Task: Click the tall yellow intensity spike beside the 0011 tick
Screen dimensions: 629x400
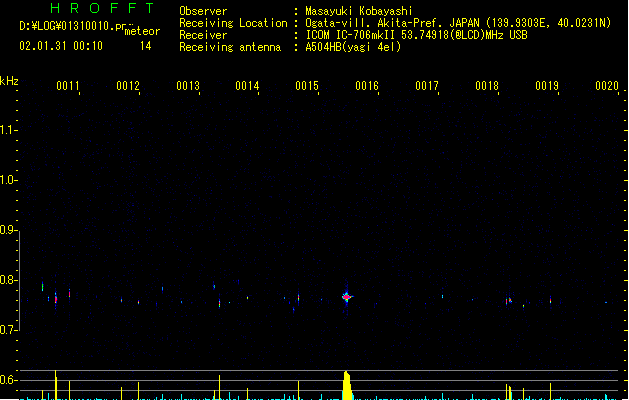Action: click(56, 385)
